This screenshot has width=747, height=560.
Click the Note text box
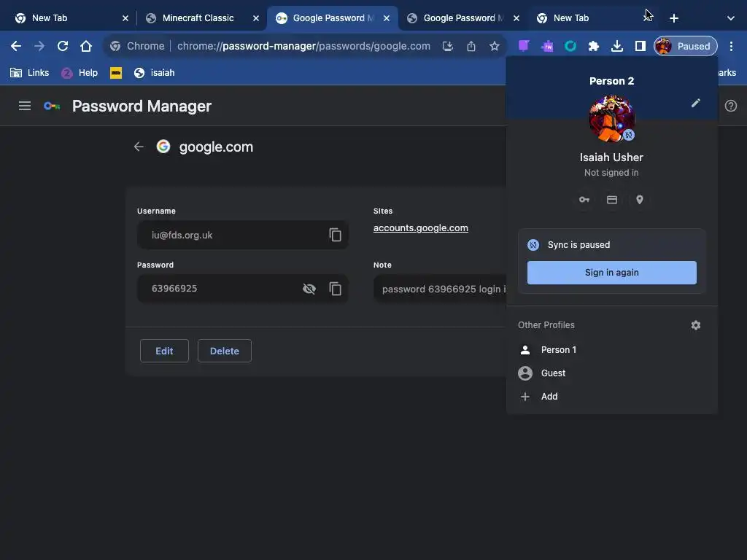pos(440,289)
